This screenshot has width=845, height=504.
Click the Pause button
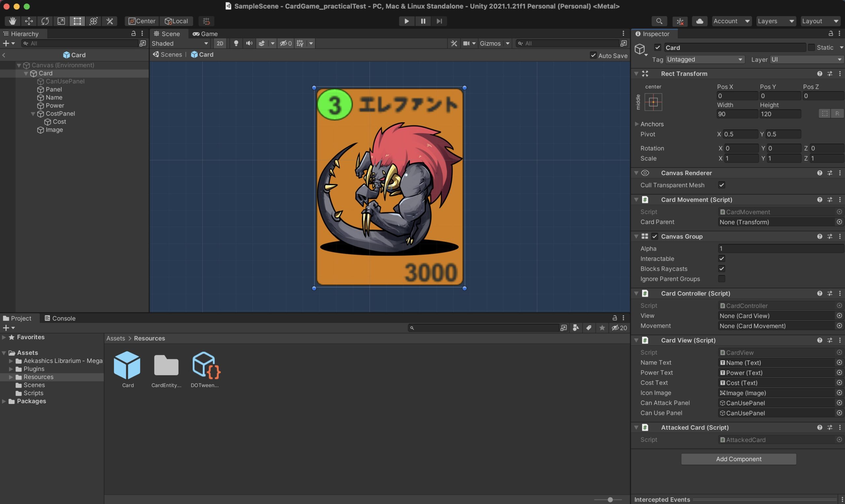point(423,21)
